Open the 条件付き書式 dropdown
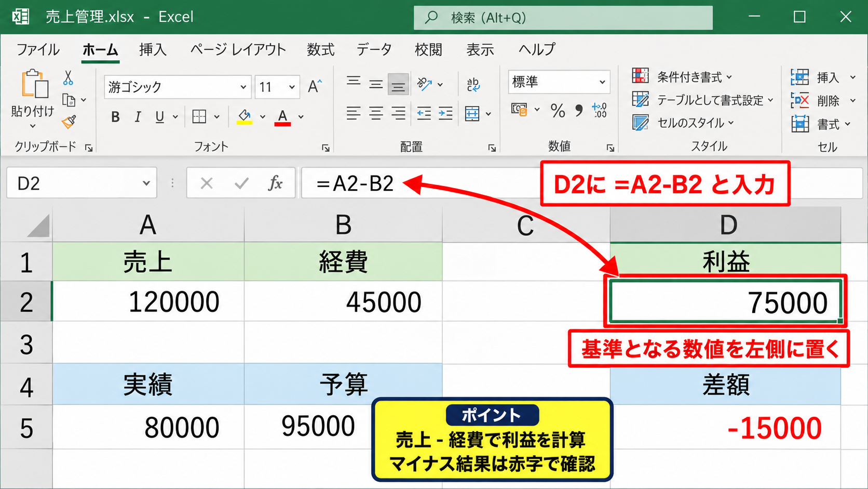The width and height of the screenshot is (868, 489). click(x=682, y=77)
